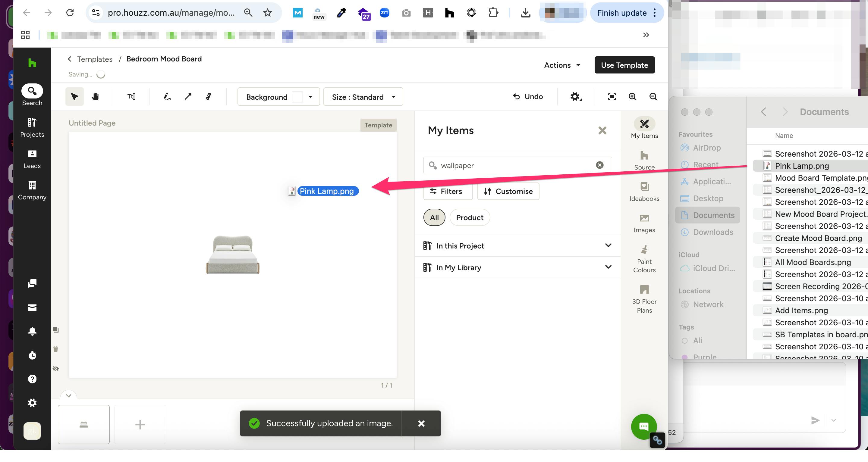
Task: Select the hand pan tool
Action: [x=95, y=97]
